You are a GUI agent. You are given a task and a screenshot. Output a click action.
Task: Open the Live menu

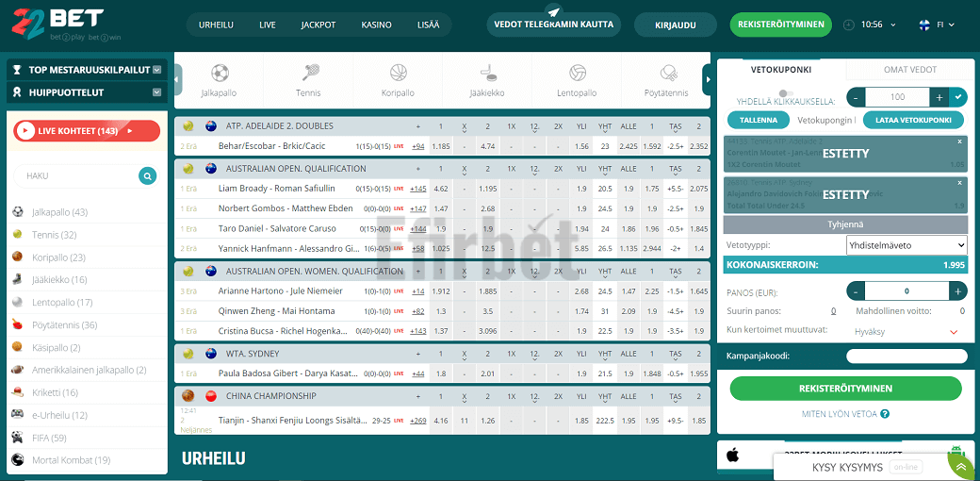(268, 25)
